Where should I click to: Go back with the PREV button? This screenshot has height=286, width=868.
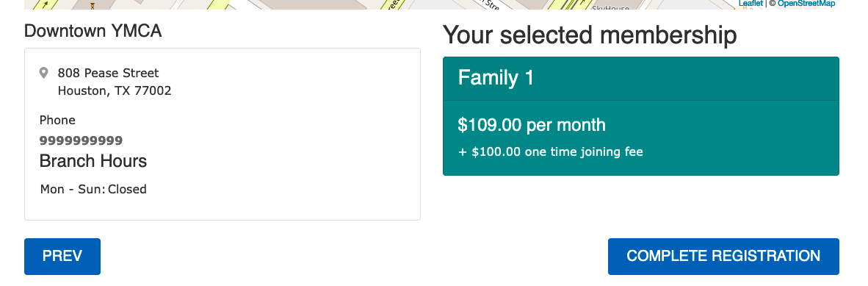(x=62, y=256)
